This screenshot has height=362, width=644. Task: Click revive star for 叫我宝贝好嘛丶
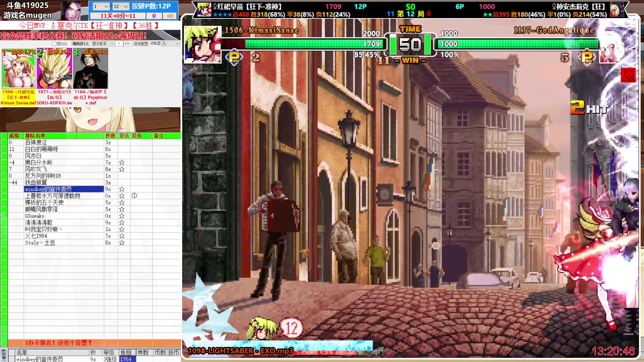tap(122, 230)
